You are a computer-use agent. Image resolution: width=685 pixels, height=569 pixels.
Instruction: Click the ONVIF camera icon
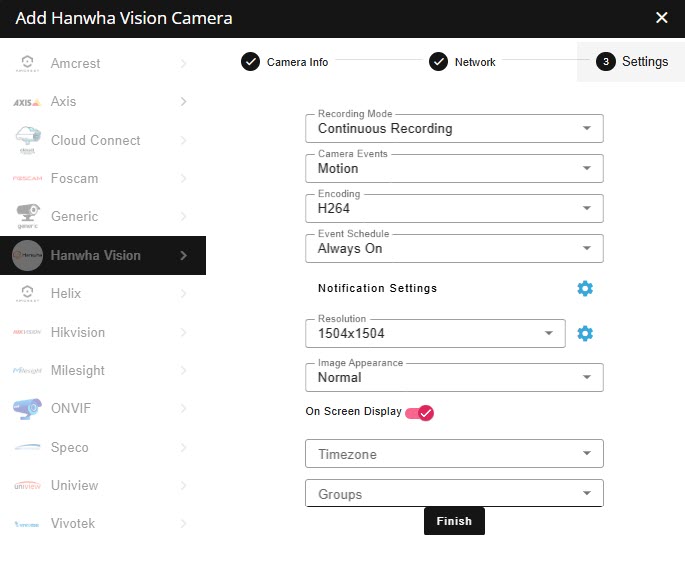coord(27,409)
